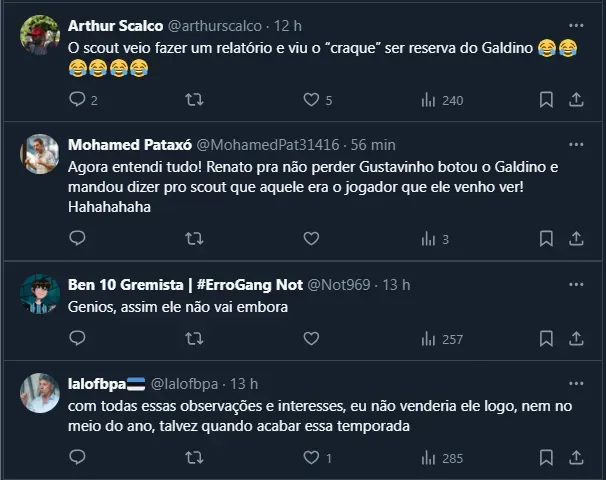Reply to Arthur Scalco's tweet
This screenshot has height=480, width=606.
(78, 100)
